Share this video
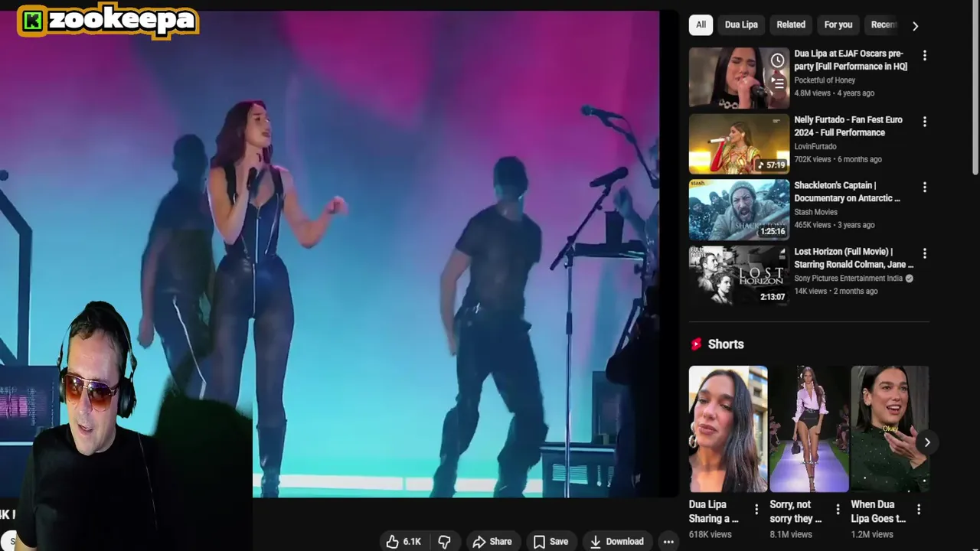 tap(492, 541)
